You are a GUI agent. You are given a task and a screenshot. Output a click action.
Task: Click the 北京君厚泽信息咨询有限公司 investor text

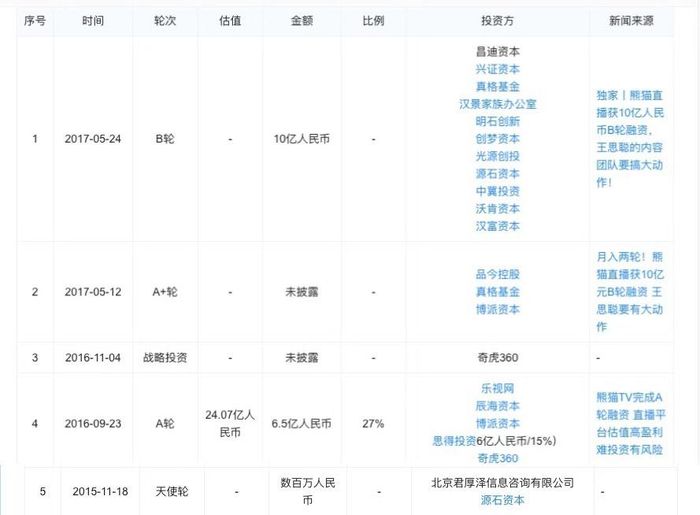coord(502,483)
